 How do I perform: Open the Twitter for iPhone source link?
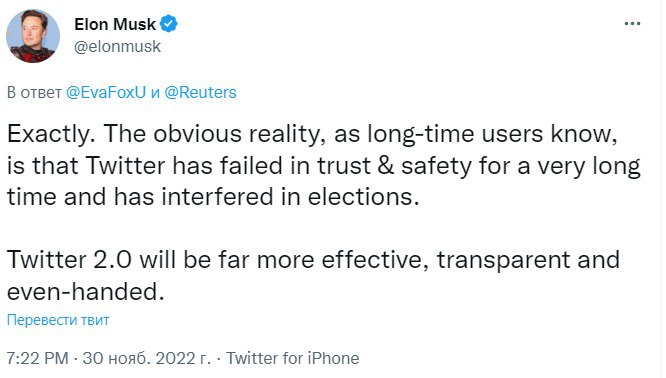(x=292, y=358)
